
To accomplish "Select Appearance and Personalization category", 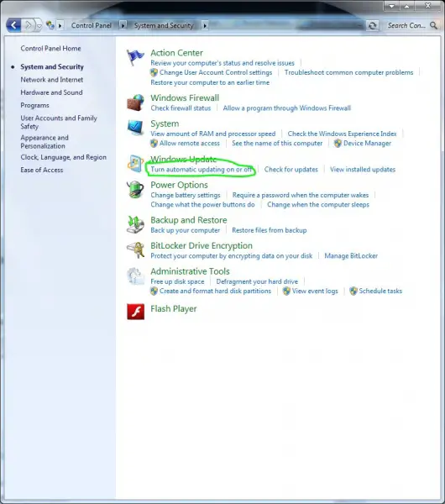I will [44, 142].
